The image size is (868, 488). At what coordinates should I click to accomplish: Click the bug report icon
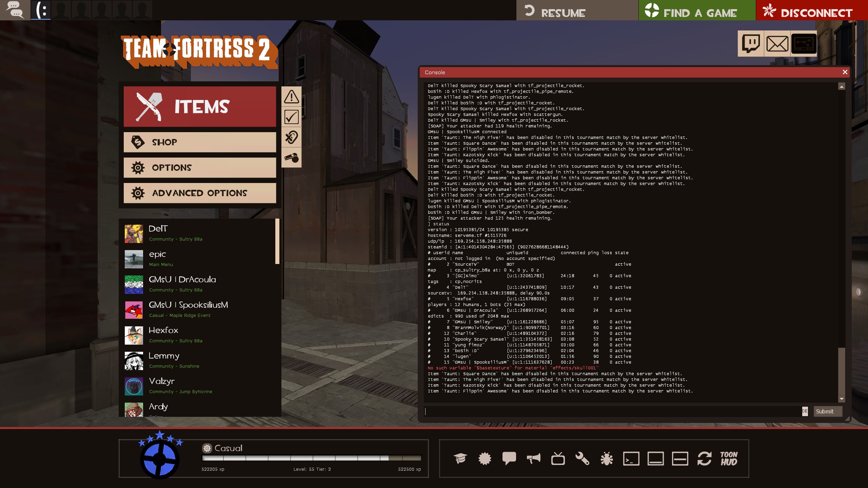(x=607, y=459)
